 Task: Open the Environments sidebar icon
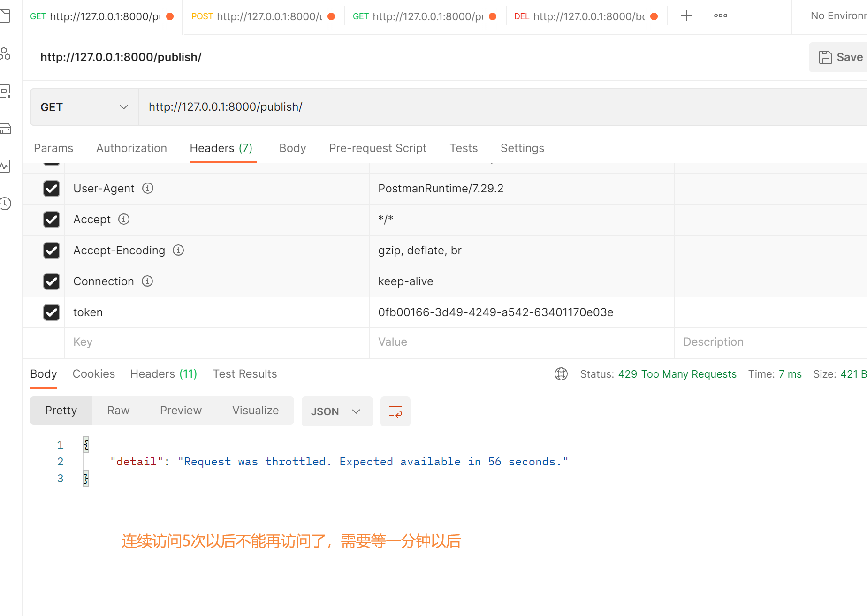click(x=5, y=91)
